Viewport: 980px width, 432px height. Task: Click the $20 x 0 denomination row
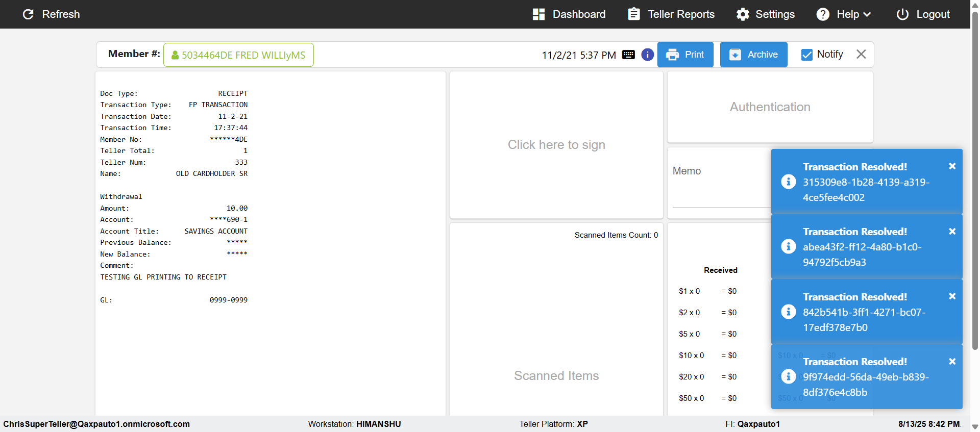[707, 377]
